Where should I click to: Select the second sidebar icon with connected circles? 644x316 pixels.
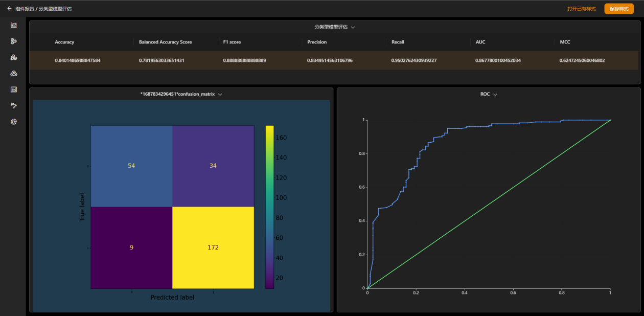(14, 41)
